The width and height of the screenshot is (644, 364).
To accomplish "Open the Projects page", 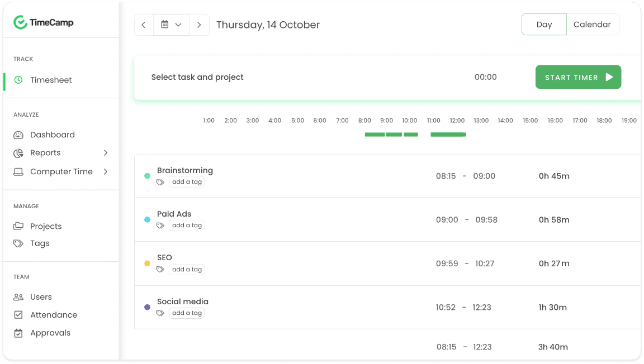I will point(46,226).
